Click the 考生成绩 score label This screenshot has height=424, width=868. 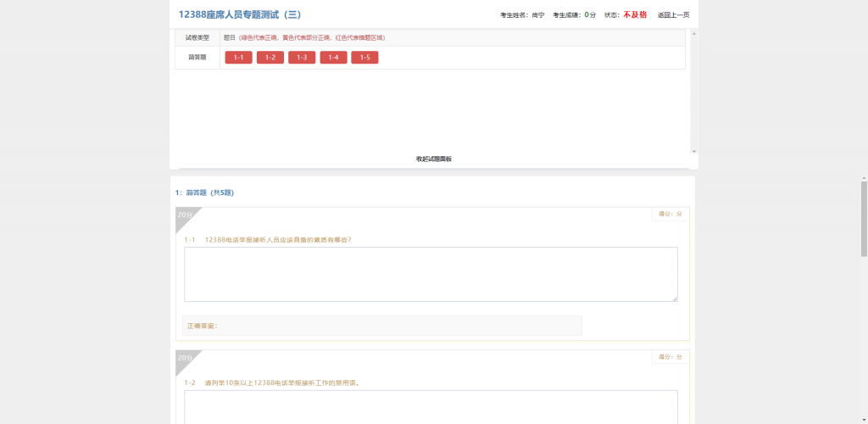pos(574,15)
